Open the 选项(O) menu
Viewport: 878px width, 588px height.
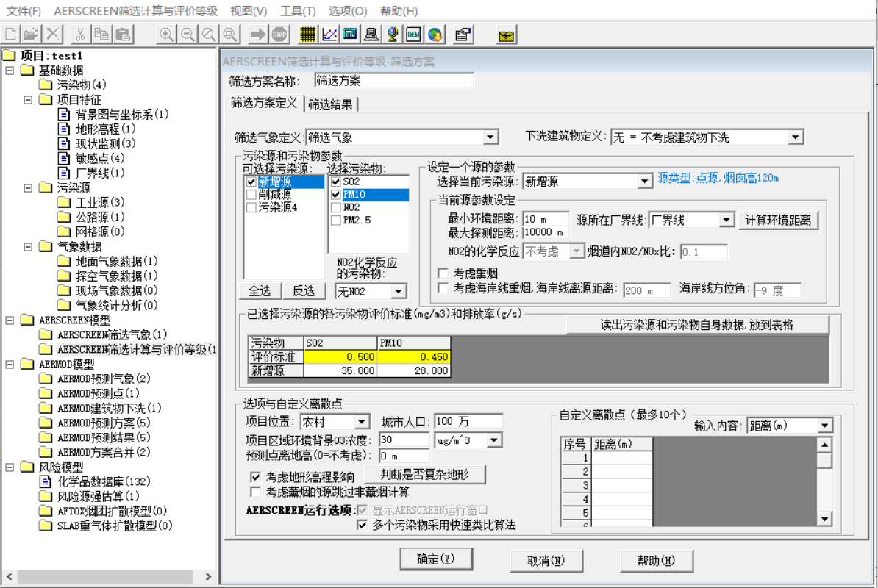[x=348, y=10]
